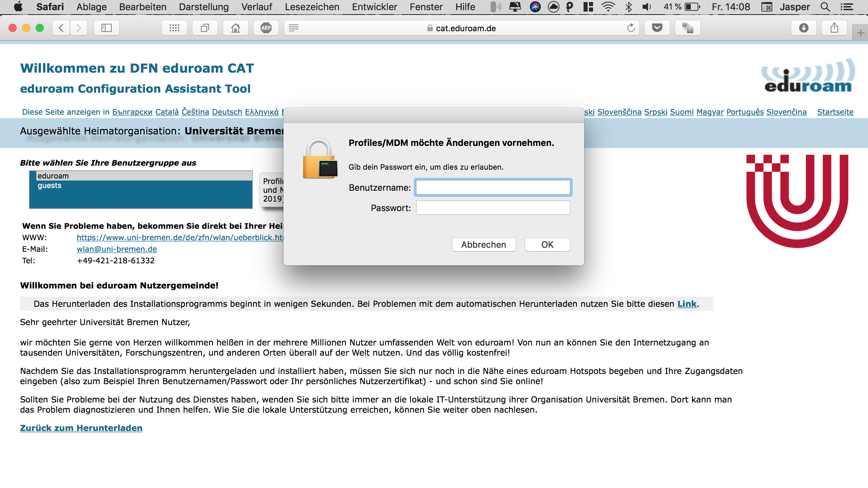Viewport: 868px width, 488px height.
Task: Select 'eduroam' user group entry
Action: [x=53, y=176]
